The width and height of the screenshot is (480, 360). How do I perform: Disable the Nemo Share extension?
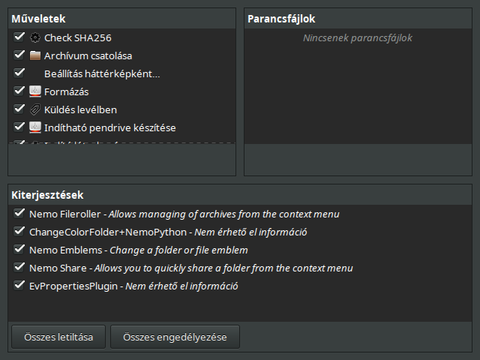[x=19, y=267]
